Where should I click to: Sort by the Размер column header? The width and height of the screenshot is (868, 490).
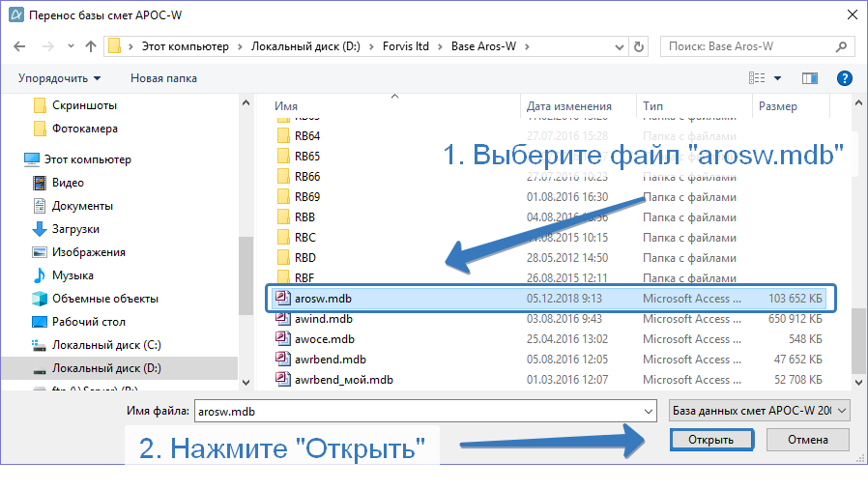point(778,106)
